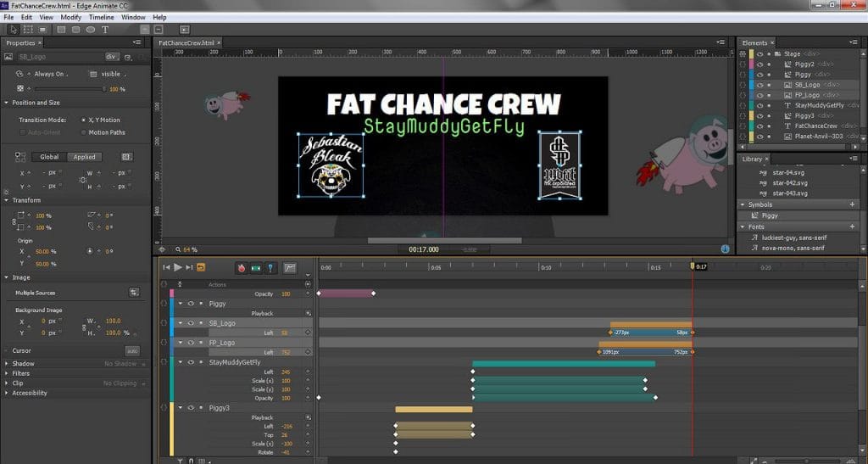Open Stage actions curly-brace icon in Elements
868x464 pixels.
coord(743,53)
